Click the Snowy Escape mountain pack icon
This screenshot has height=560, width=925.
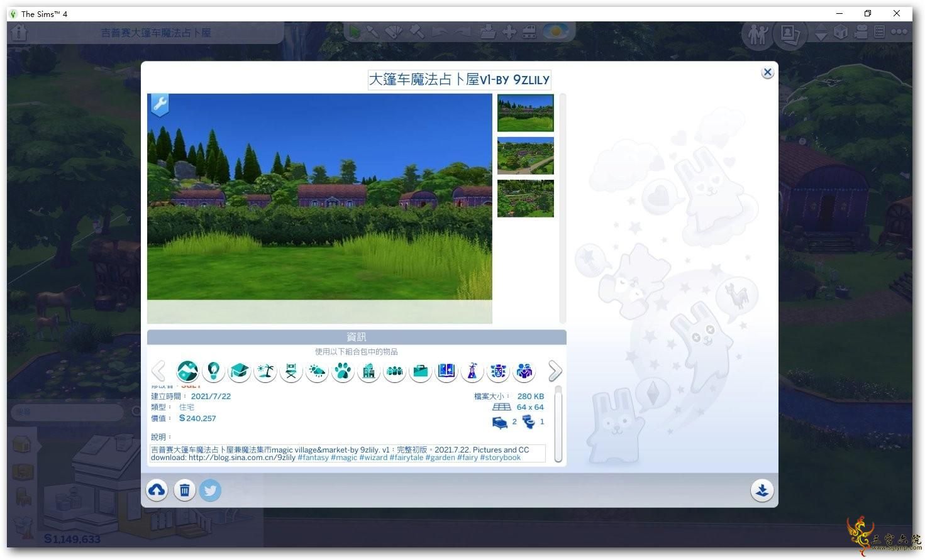(x=187, y=371)
